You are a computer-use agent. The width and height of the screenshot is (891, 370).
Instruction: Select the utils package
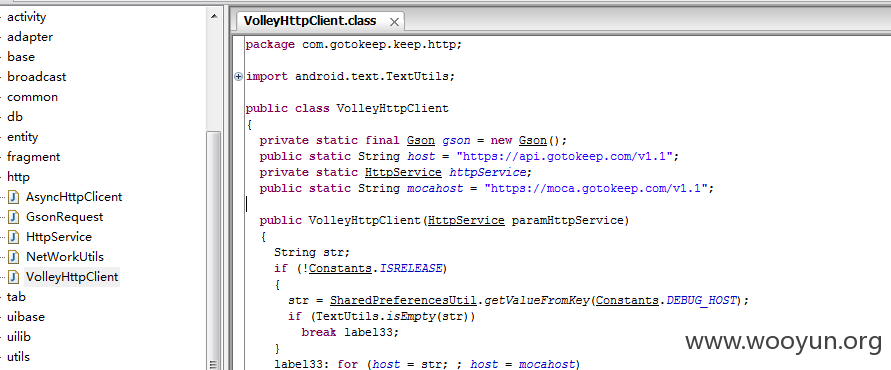click(x=18, y=357)
